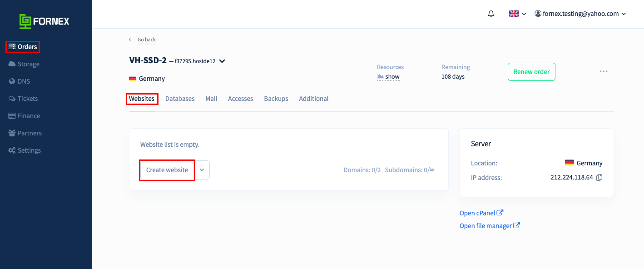
Task: Click the DNS globe icon
Action: (x=12, y=81)
